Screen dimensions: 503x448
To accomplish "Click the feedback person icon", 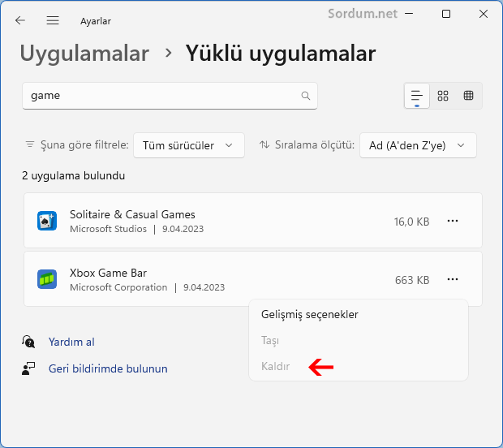I will pyautogui.click(x=28, y=368).
